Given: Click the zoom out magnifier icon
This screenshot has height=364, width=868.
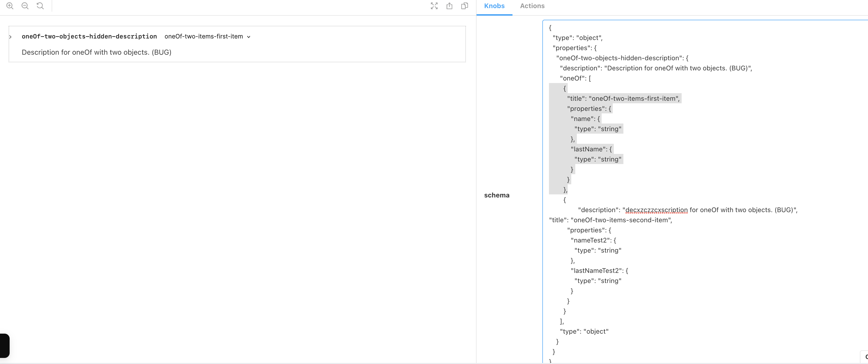Looking at the screenshot, I should [x=25, y=6].
